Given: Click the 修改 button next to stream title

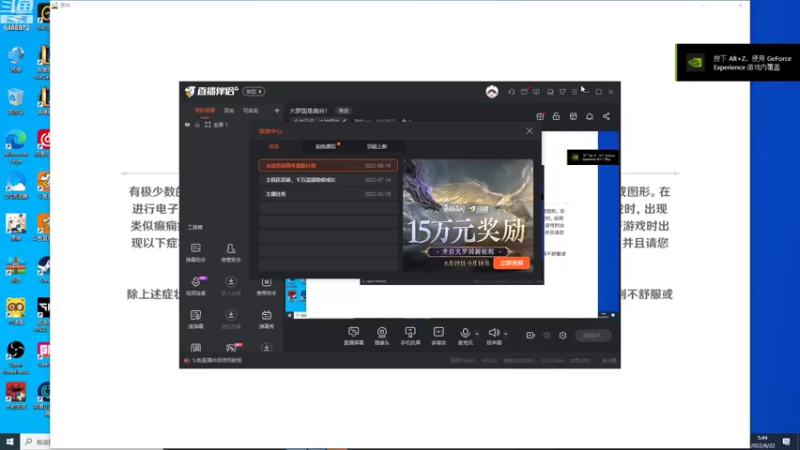Looking at the screenshot, I should 343,111.
